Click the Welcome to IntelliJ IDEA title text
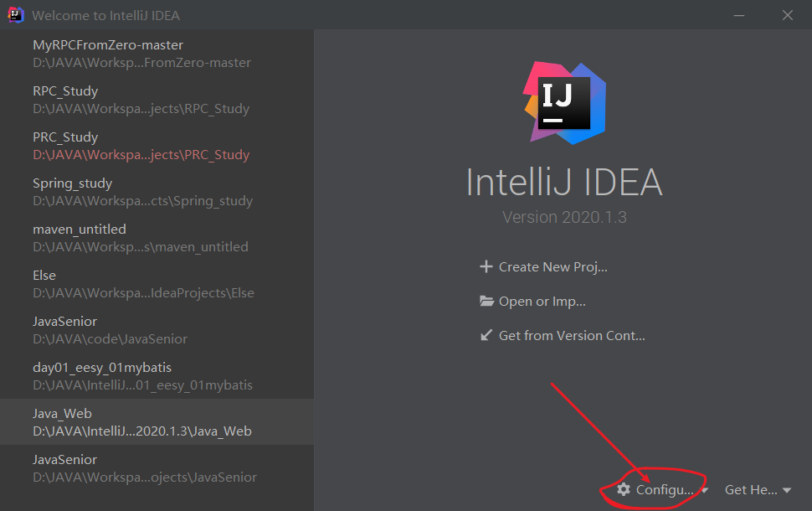The width and height of the screenshot is (812, 511). 105,16
